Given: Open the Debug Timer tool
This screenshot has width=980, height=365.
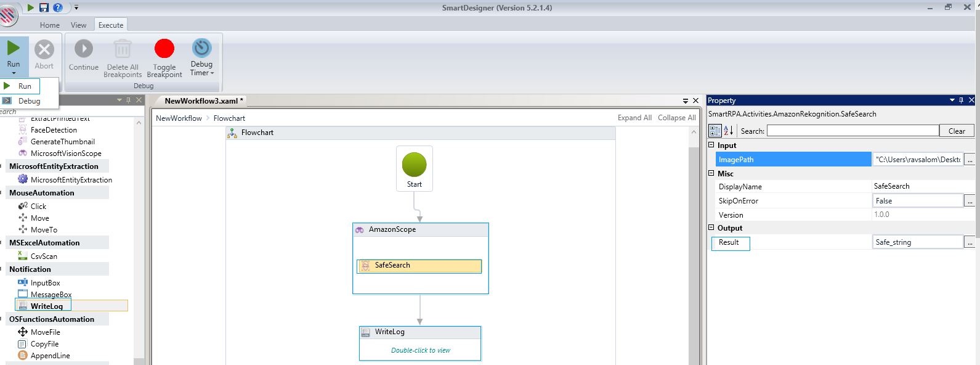Looking at the screenshot, I should pyautogui.click(x=201, y=57).
